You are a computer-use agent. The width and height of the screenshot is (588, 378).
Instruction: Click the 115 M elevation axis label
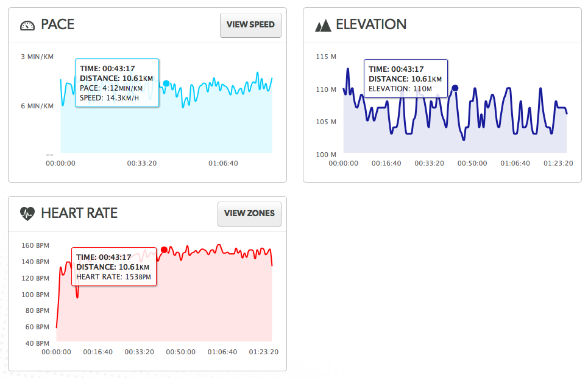click(326, 57)
